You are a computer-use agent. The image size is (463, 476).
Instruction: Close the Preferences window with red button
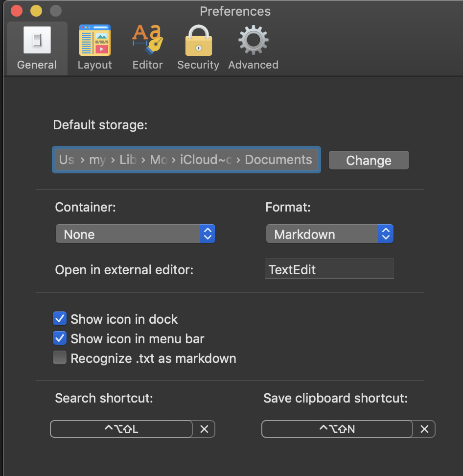[17, 11]
